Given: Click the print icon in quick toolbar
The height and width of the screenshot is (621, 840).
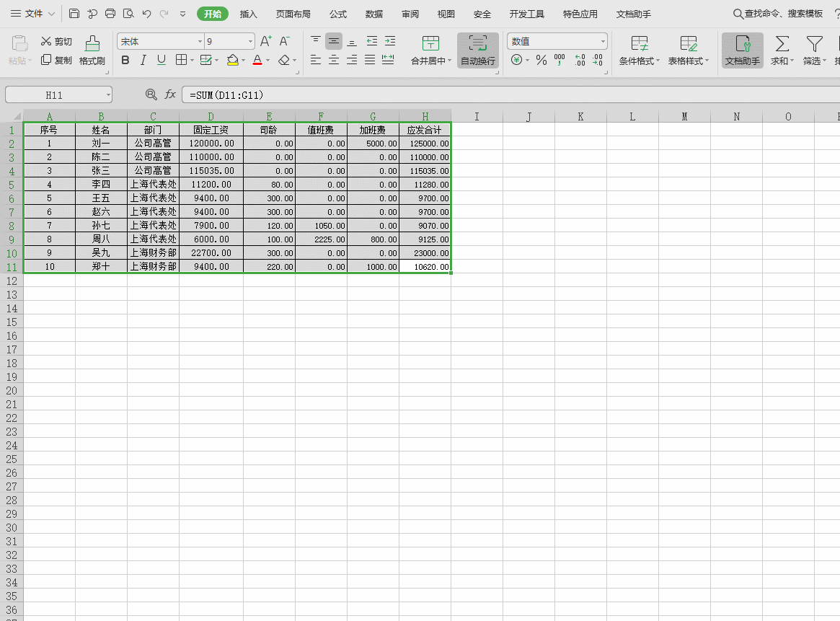Looking at the screenshot, I should [110, 14].
